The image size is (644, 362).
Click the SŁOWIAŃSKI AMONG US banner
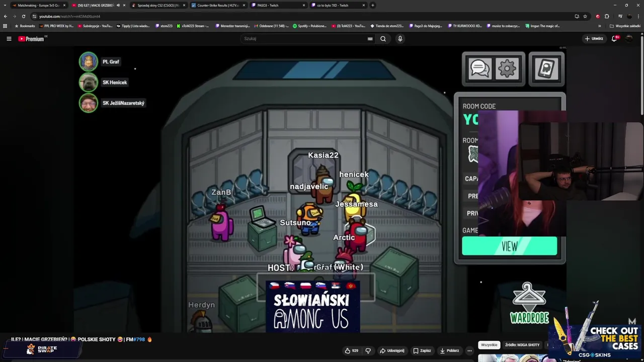[312, 307]
